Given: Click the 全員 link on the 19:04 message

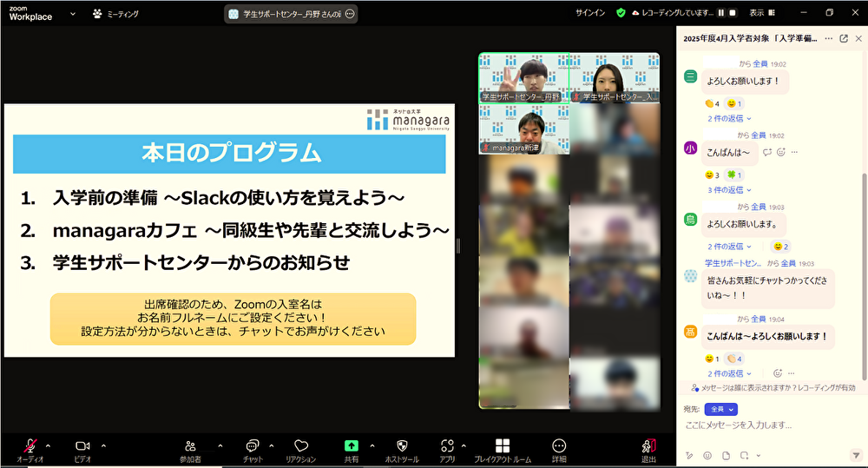Looking at the screenshot, I should click(759, 319).
